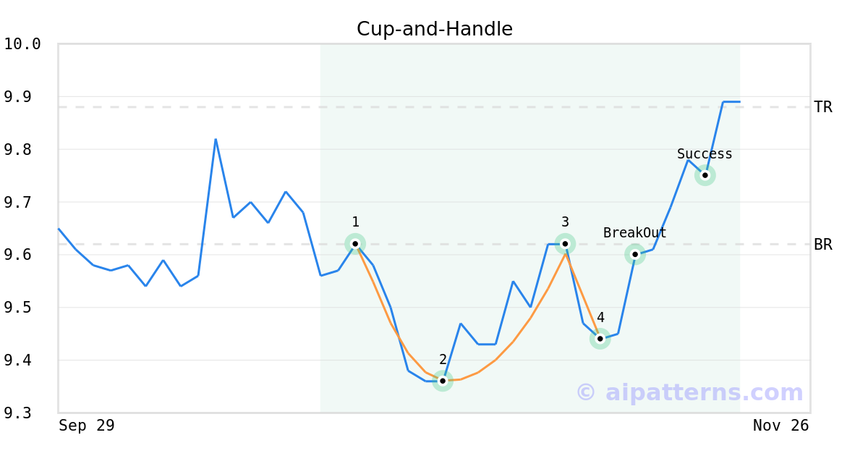Select the 10.0 price axis label

tap(22, 44)
